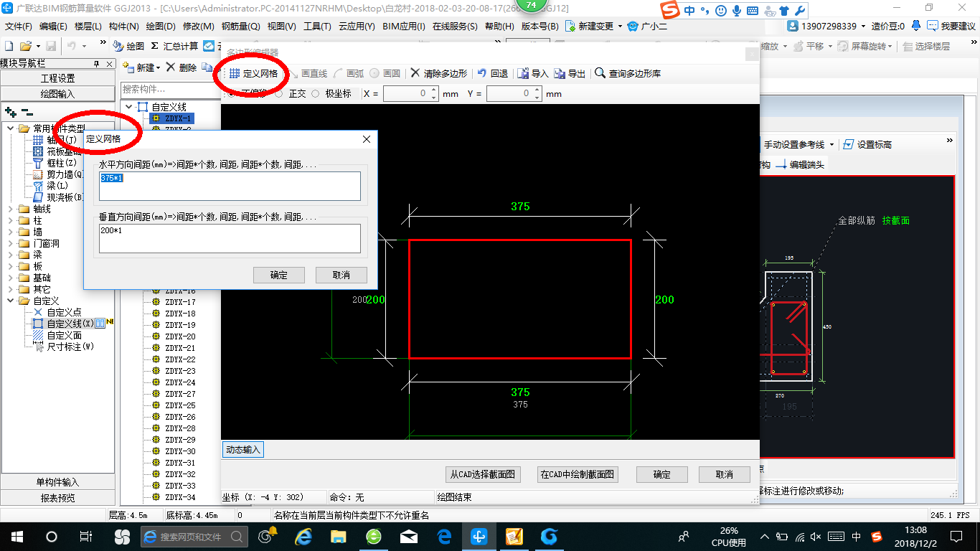
Task: Open the Windows Start menu
Action: coord(17,536)
